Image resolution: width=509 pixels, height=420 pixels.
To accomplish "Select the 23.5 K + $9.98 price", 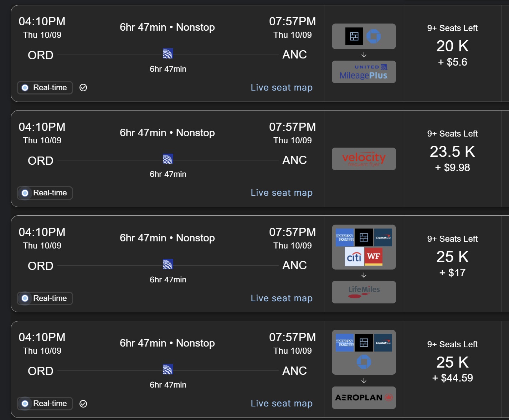I will [x=452, y=158].
